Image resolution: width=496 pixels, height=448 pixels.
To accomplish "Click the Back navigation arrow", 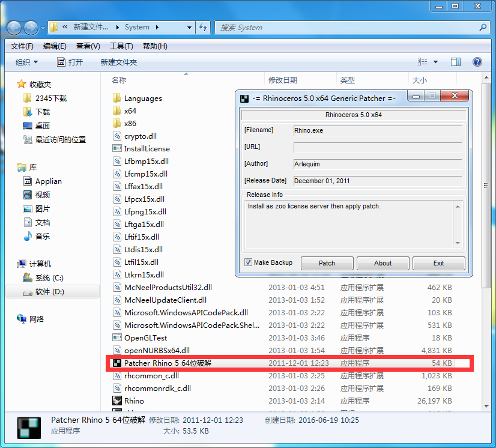I will pyautogui.click(x=14, y=28).
